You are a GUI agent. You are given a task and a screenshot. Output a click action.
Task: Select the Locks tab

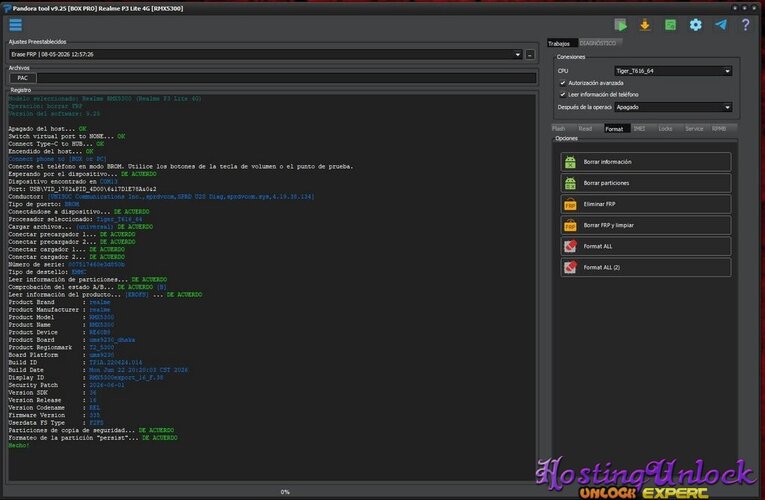[x=665, y=129]
